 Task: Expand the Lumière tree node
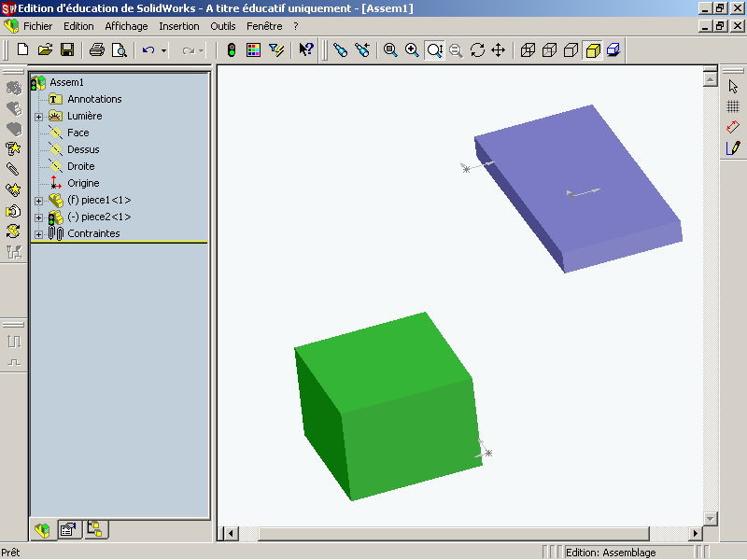pos(39,117)
